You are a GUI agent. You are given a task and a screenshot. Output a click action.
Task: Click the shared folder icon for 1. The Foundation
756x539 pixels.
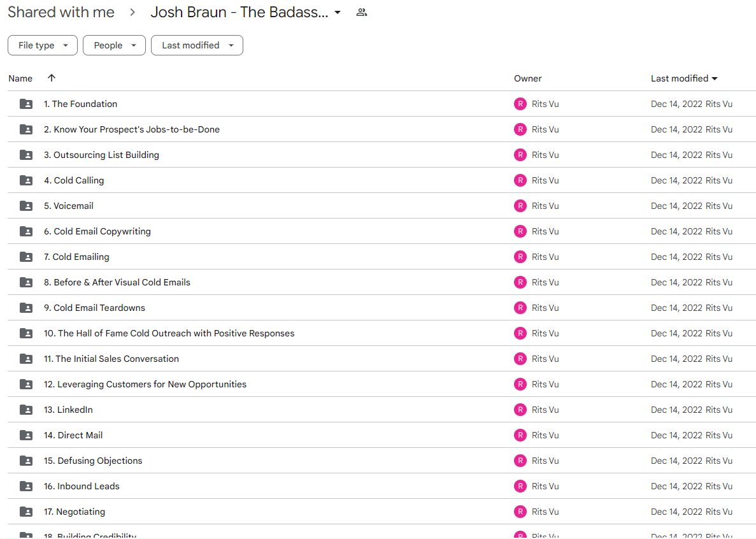pyautogui.click(x=26, y=104)
